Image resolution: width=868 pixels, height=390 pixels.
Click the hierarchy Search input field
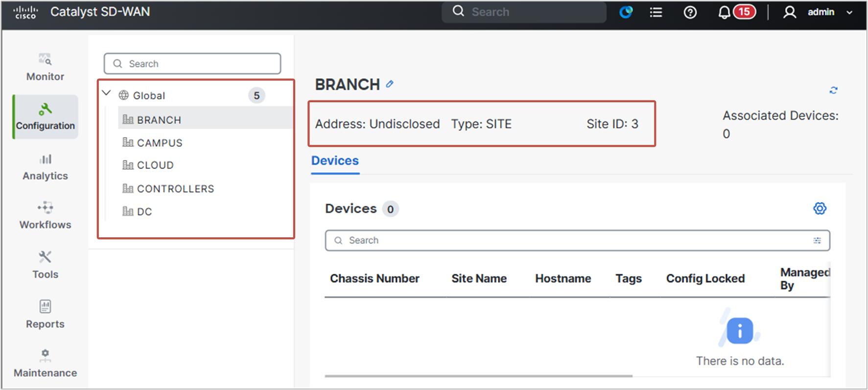point(192,64)
